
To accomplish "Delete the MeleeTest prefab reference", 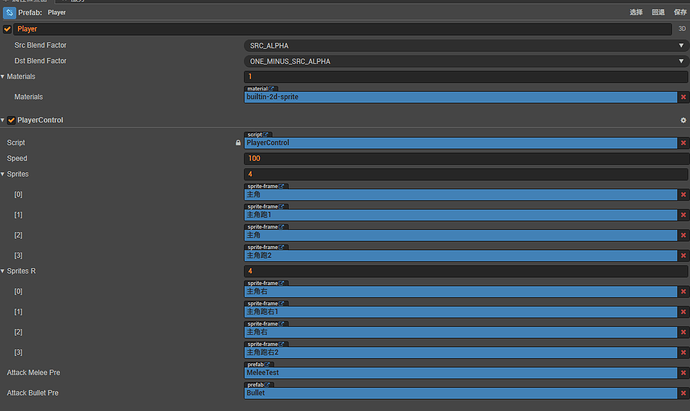I will click(683, 373).
